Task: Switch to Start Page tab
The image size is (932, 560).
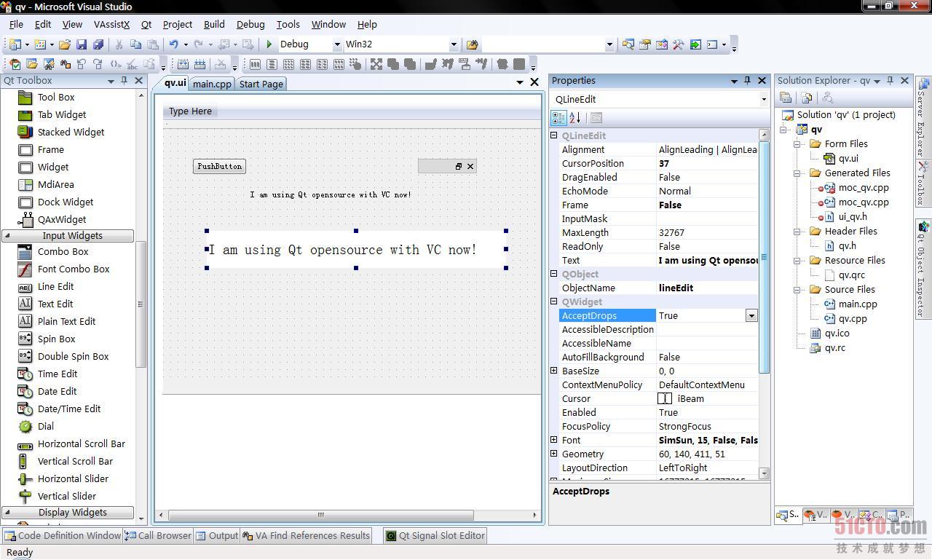Action: click(261, 84)
